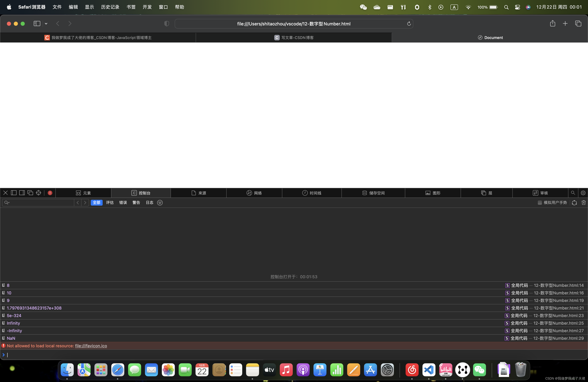
Task: Switch to the 控制台 (Console) tab
Action: tap(141, 193)
